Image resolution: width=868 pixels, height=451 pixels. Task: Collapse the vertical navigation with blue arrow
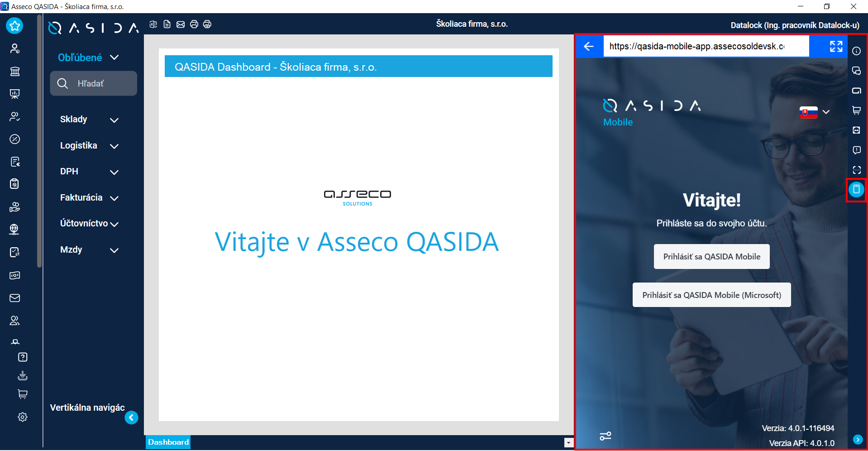[131, 417]
